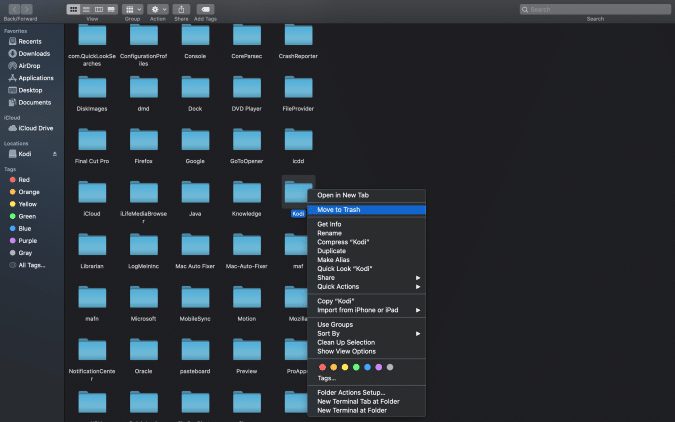Choose Make Alias
The image size is (675, 422).
click(x=366, y=260)
